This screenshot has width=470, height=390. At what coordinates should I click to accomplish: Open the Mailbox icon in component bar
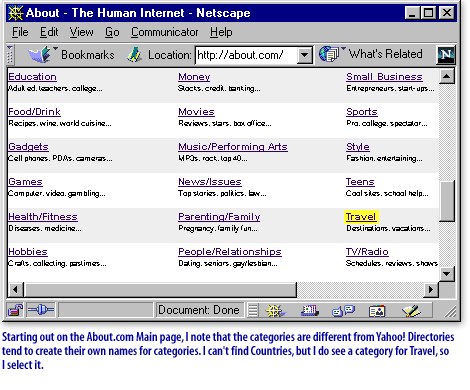(310, 311)
